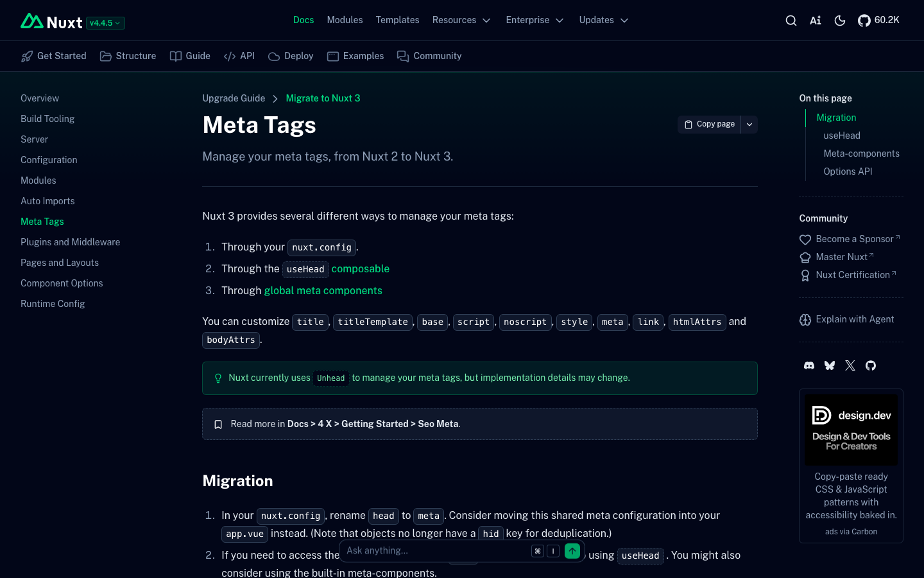Jump to useHead in On this page
The width and height of the screenshot is (924, 578).
point(842,136)
